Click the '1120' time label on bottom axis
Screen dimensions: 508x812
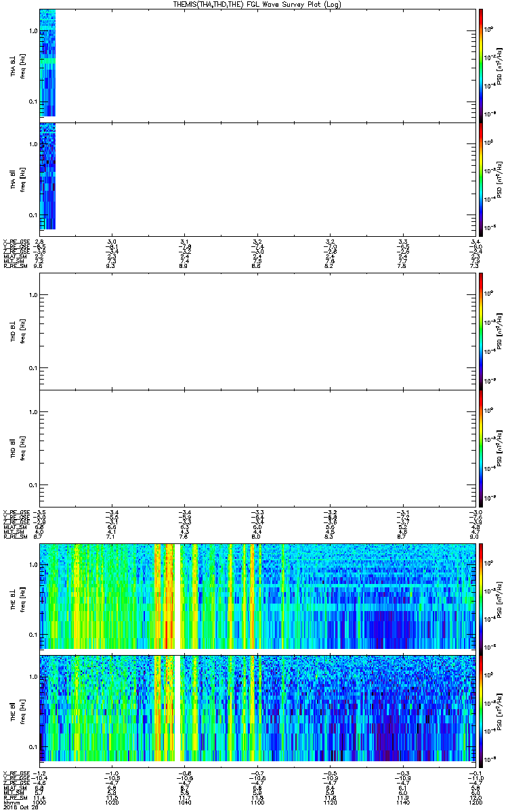point(330,802)
